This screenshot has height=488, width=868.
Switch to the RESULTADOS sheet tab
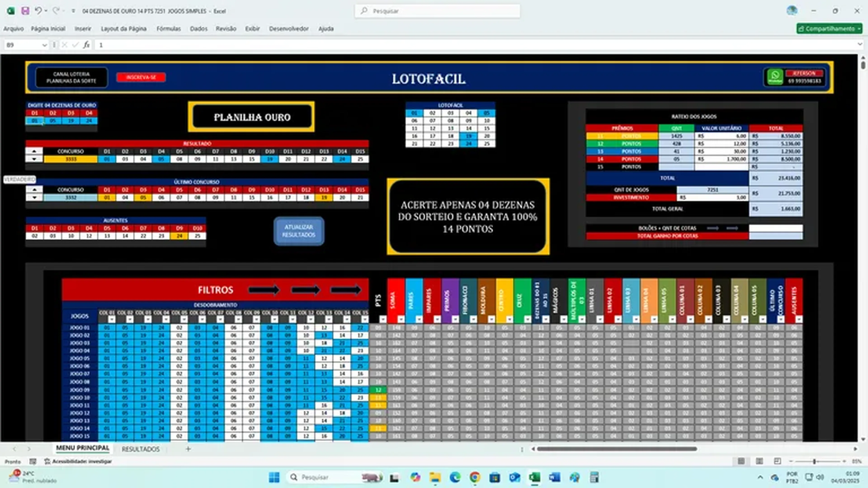tap(141, 449)
